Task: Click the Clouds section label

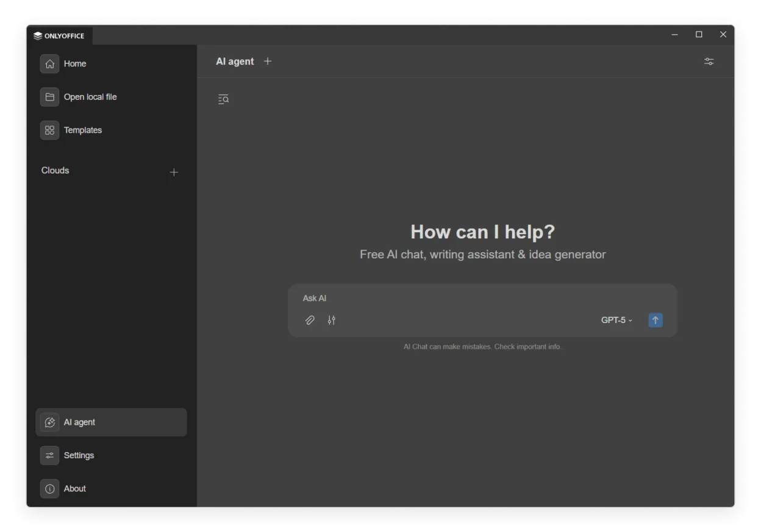Action: 55,171
